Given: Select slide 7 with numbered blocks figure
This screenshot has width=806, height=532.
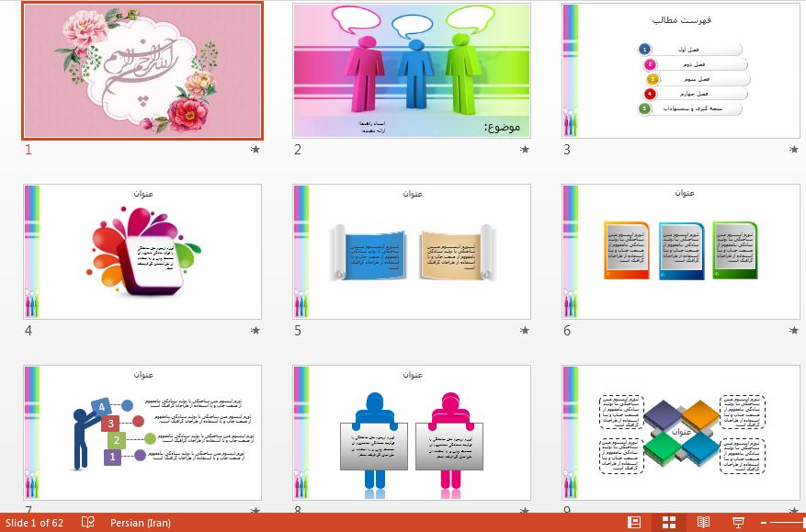Looking at the screenshot, I should click(142, 432).
